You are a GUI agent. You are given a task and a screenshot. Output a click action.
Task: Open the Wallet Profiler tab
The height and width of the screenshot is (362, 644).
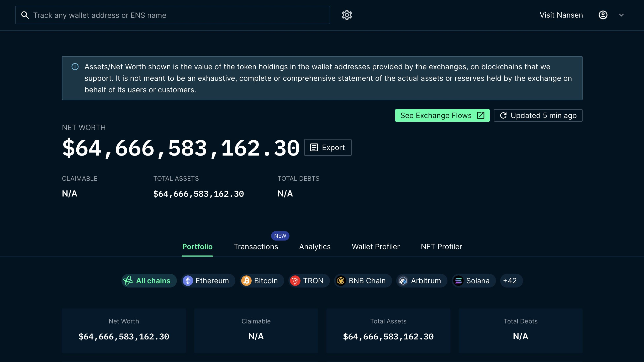pyautogui.click(x=376, y=247)
